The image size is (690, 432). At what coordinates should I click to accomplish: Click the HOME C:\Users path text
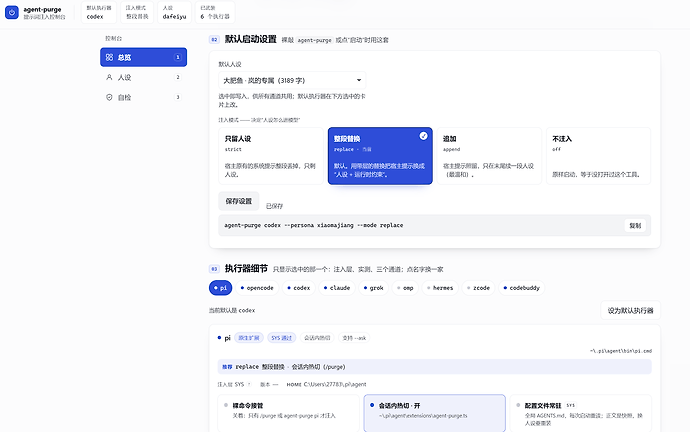[x=327, y=384]
